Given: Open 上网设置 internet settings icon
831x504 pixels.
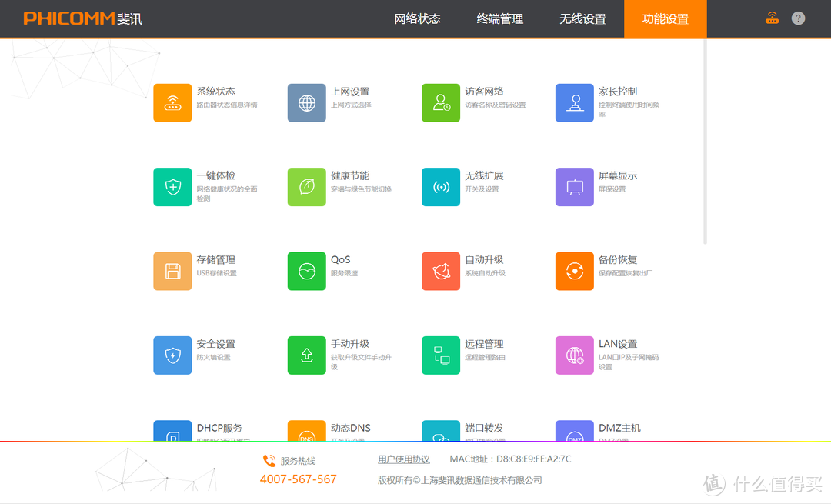Looking at the screenshot, I should point(306,102).
